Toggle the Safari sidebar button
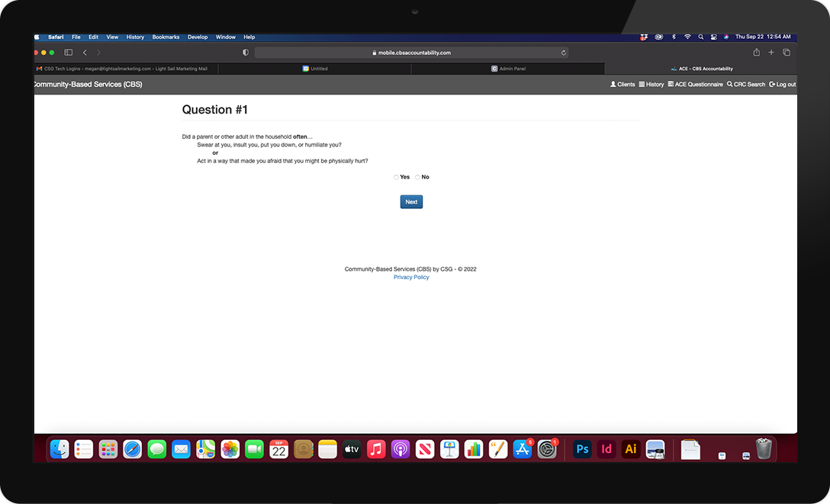The height and width of the screenshot is (504, 830). click(x=68, y=53)
